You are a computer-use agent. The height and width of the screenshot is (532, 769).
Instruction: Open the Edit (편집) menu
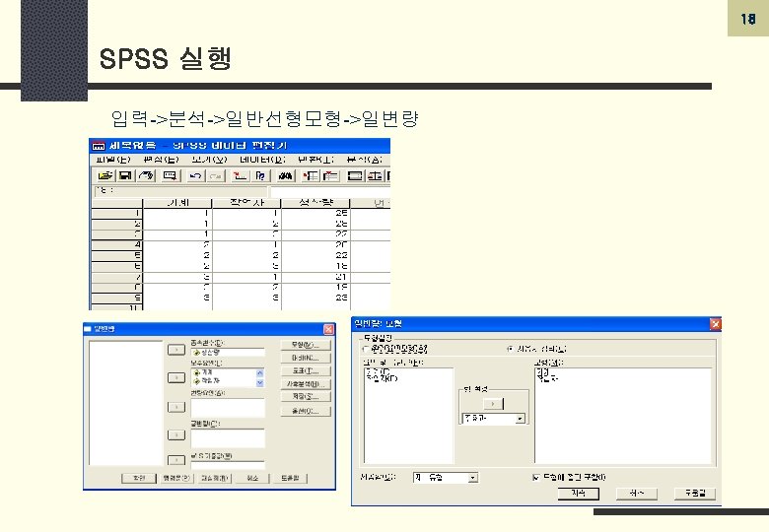(162, 160)
